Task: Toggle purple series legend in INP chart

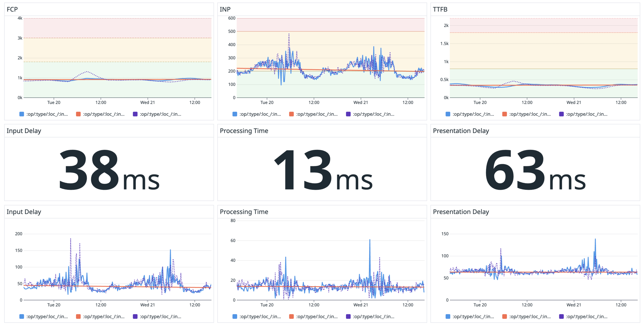Action: click(x=348, y=114)
